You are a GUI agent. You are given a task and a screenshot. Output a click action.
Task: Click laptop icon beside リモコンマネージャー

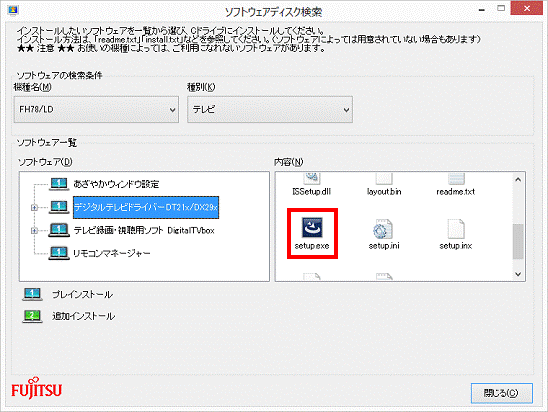[x=59, y=253]
